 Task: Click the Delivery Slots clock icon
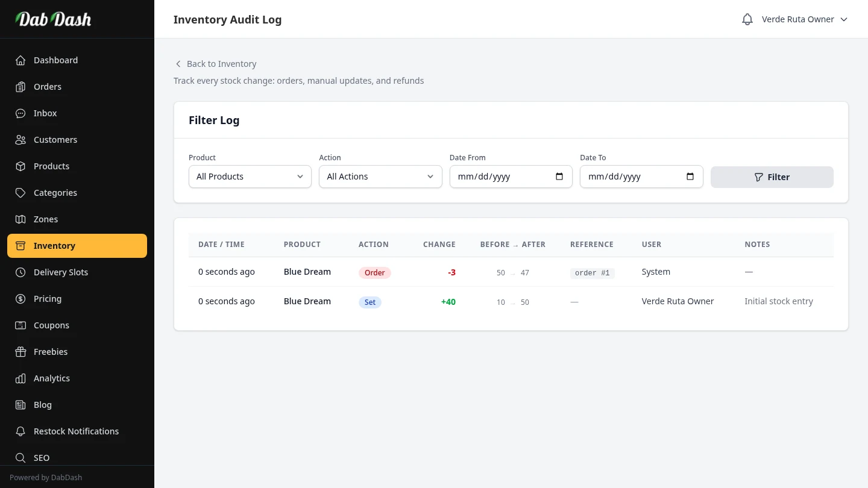tap(20, 272)
